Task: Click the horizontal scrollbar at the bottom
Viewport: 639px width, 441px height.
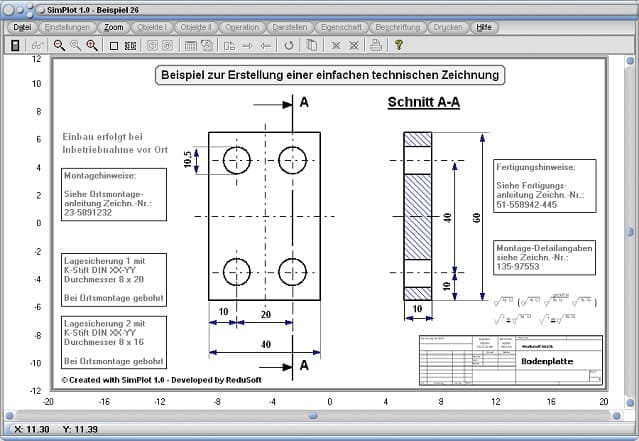Action: 318,414
